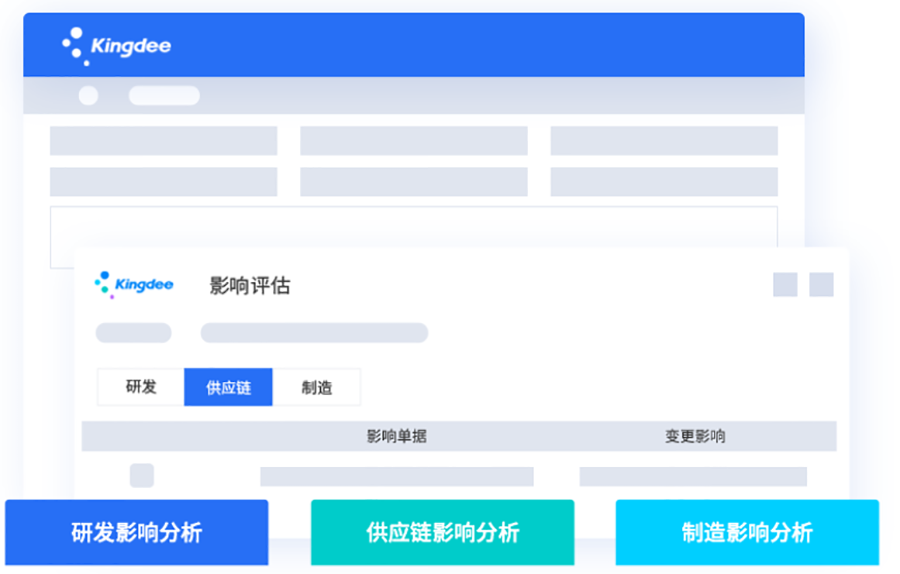Image resolution: width=900 pixels, height=574 pixels.
Task: Click Kingdee logo beside 影响评估 title
Action: 134,285
